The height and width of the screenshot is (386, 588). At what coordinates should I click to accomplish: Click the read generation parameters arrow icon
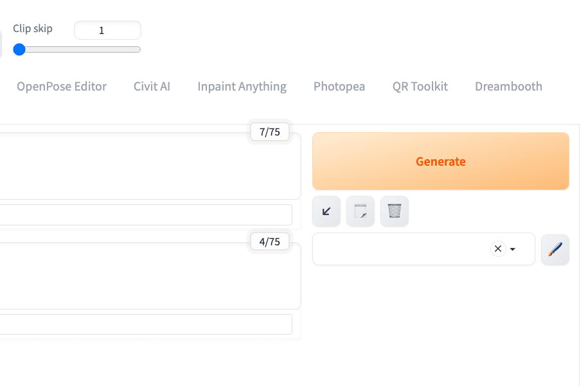[x=326, y=211]
